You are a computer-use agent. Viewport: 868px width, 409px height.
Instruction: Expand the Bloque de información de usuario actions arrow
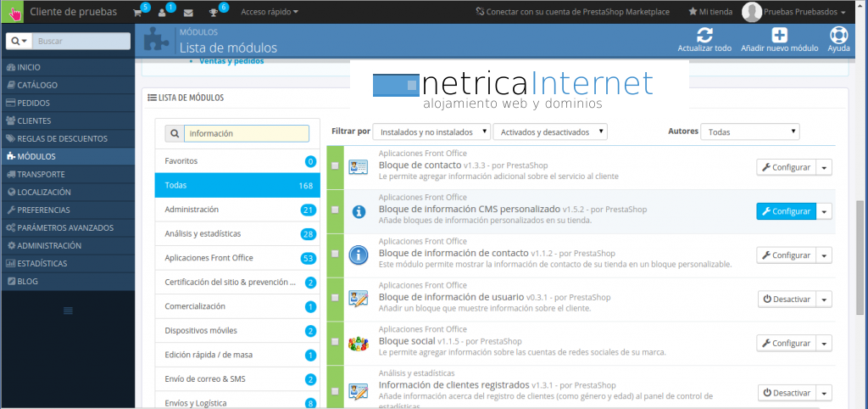824,300
